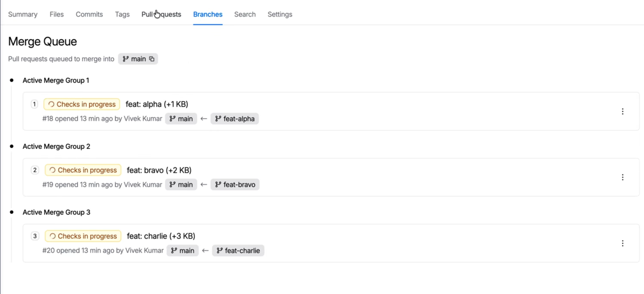This screenshot has height=294, width=644.
Task: Copy the main branch name icon
Action: 152,59
